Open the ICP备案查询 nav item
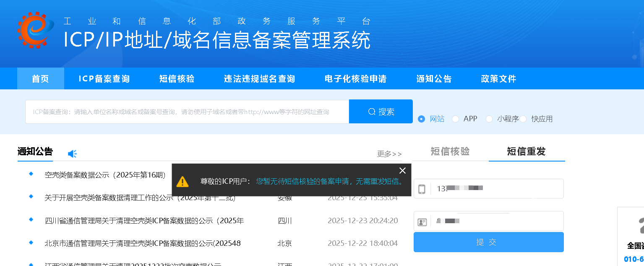This screenshot has width=644, height=266. [x=104, y=78]
